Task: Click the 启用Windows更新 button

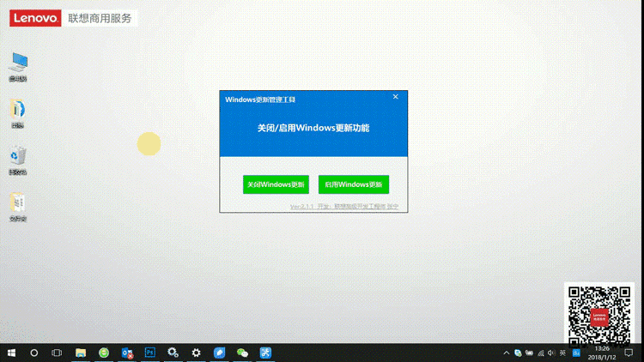Action: click(353, 184)
